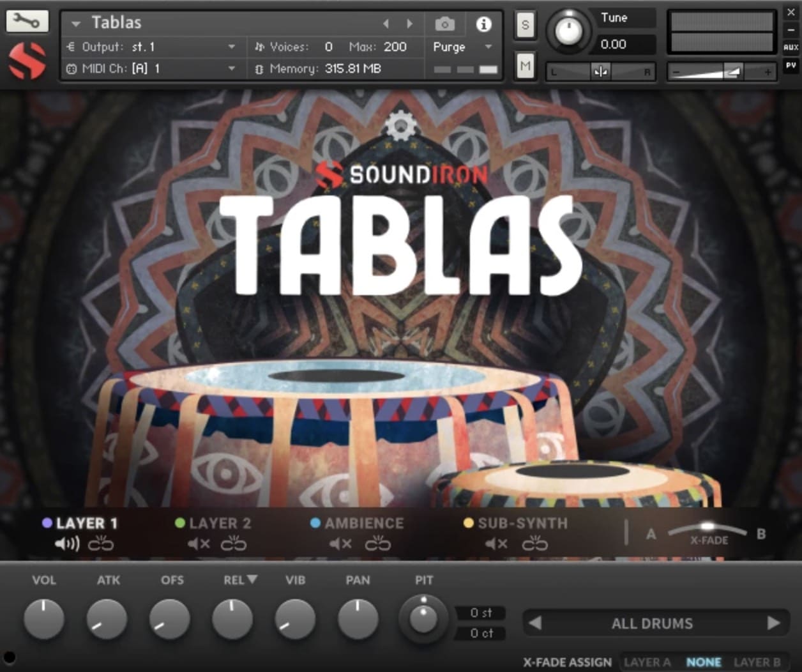
Task: Switch to the AUX panel tab
Action: pos(791,46)
